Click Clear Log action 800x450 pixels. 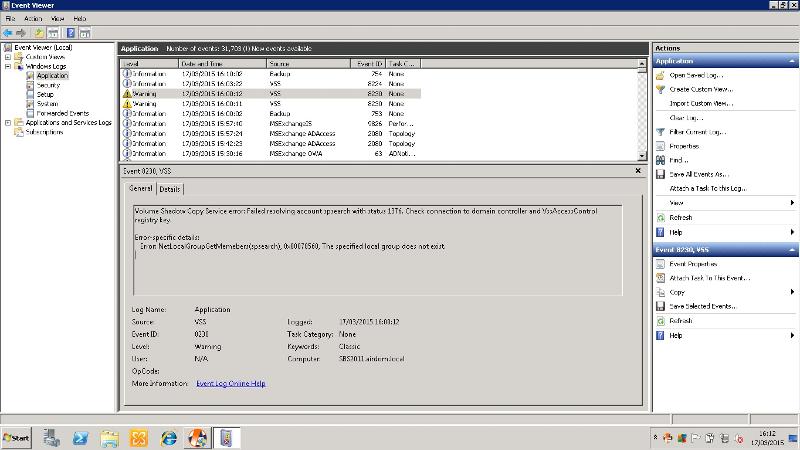pos(686,118)
